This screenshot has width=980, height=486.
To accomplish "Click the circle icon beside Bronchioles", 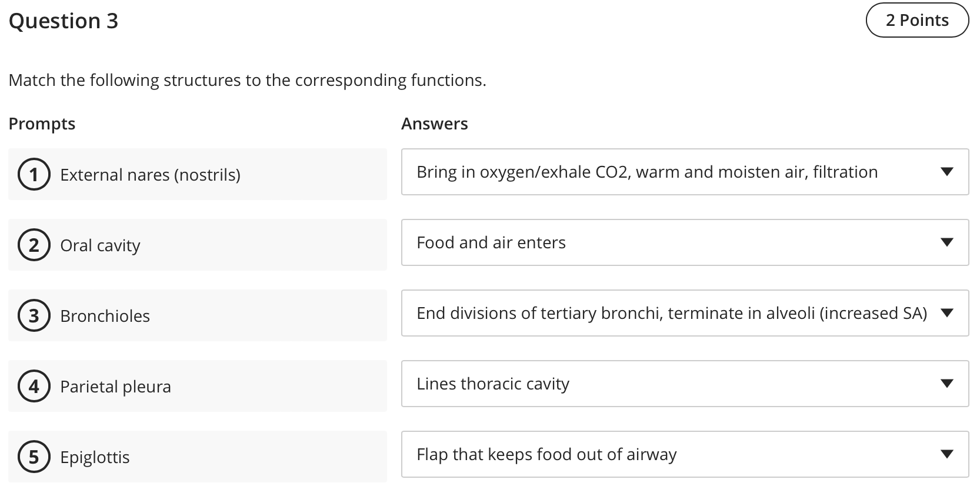I will tap(34, 315).
